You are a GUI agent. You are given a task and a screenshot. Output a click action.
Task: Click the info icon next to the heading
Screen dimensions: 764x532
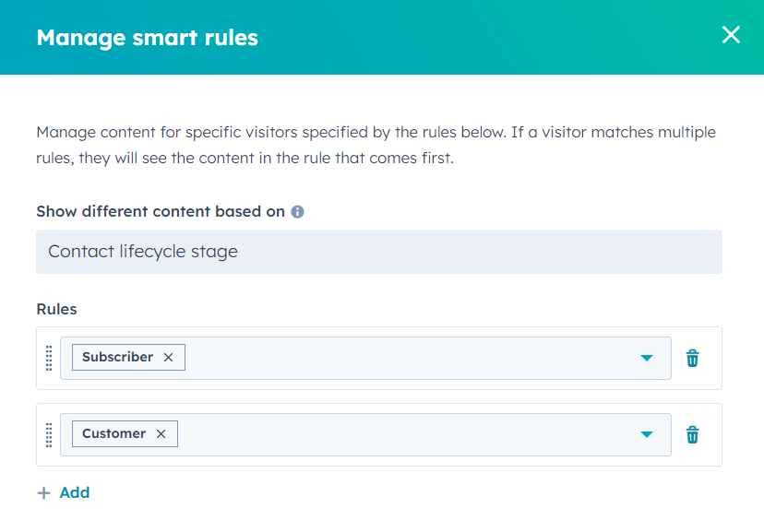coord(296,211)
